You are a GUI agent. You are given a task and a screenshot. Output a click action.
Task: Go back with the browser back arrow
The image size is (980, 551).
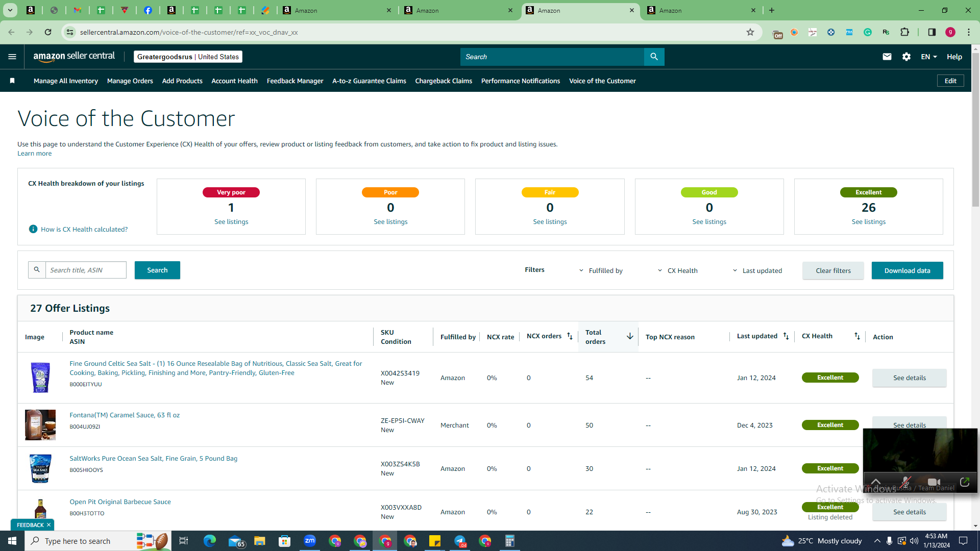click(11, 32)
